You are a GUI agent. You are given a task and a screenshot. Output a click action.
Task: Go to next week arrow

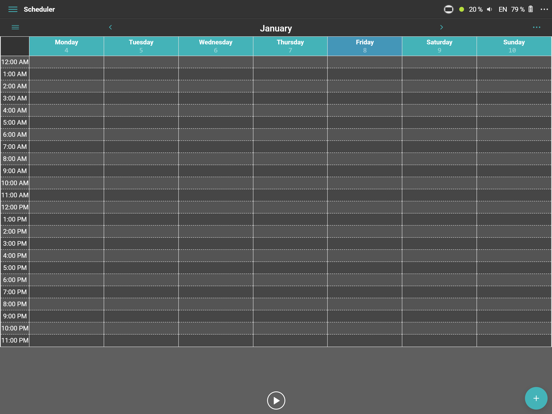(441, 27)
